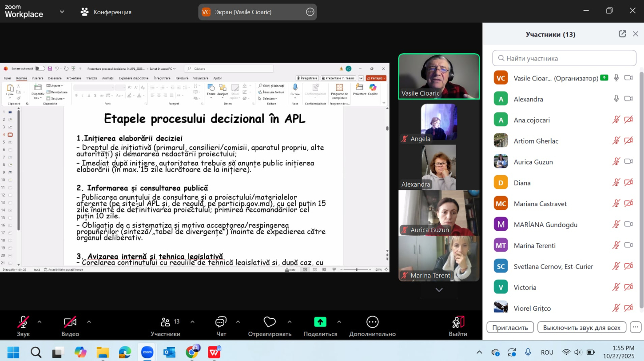Pop out the participants panel

pos(622,34)
